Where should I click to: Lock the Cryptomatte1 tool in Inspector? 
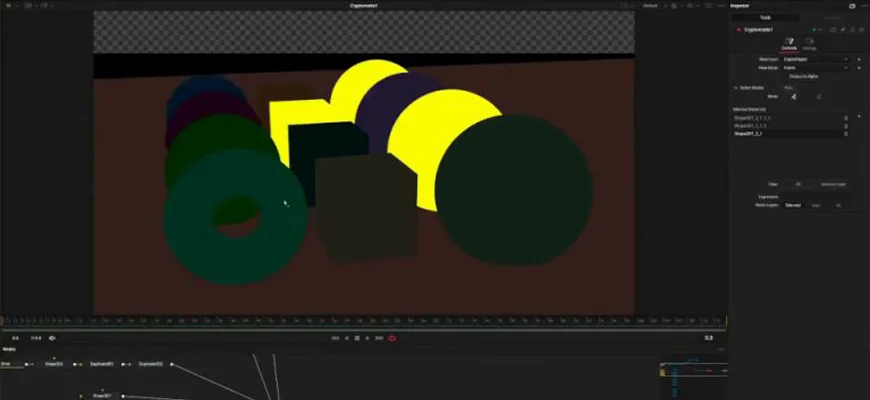coord(852,29)
